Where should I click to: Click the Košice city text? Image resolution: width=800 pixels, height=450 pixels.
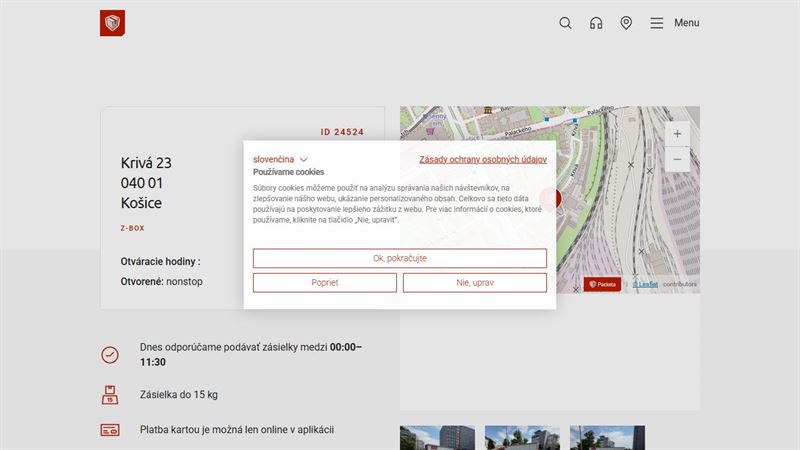[141, 203]
